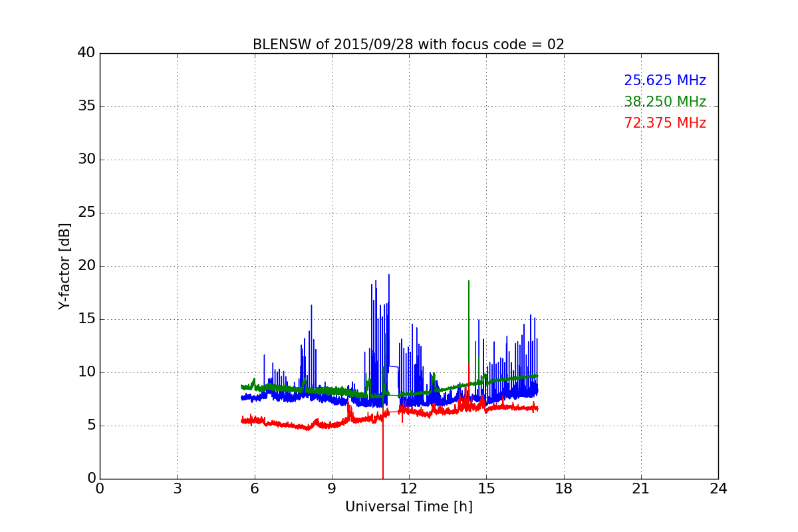Click the y-axis tick label 10
Screen dimensions: 798x532
tap(86, 372)
